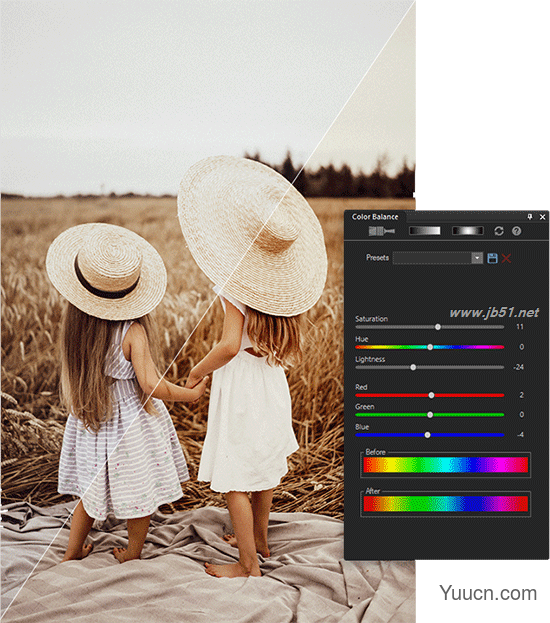
Task: Click inside the Presets combo box field
Action: tap(432, 258)
